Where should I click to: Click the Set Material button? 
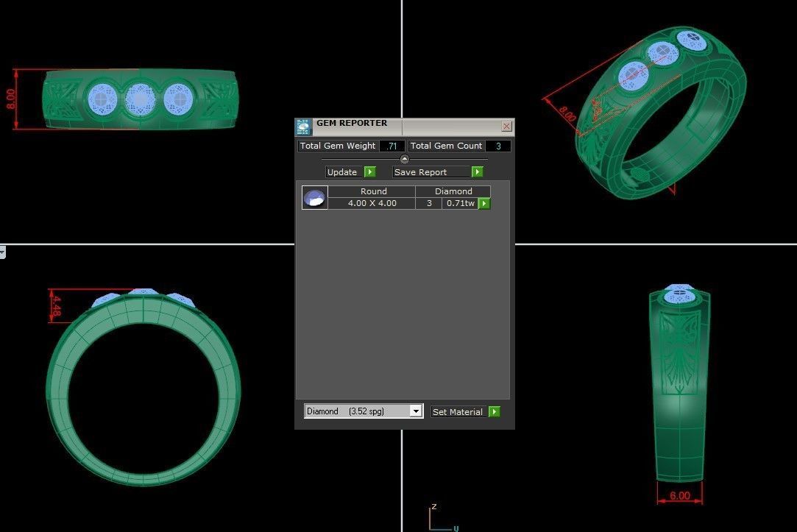(459, 411)
